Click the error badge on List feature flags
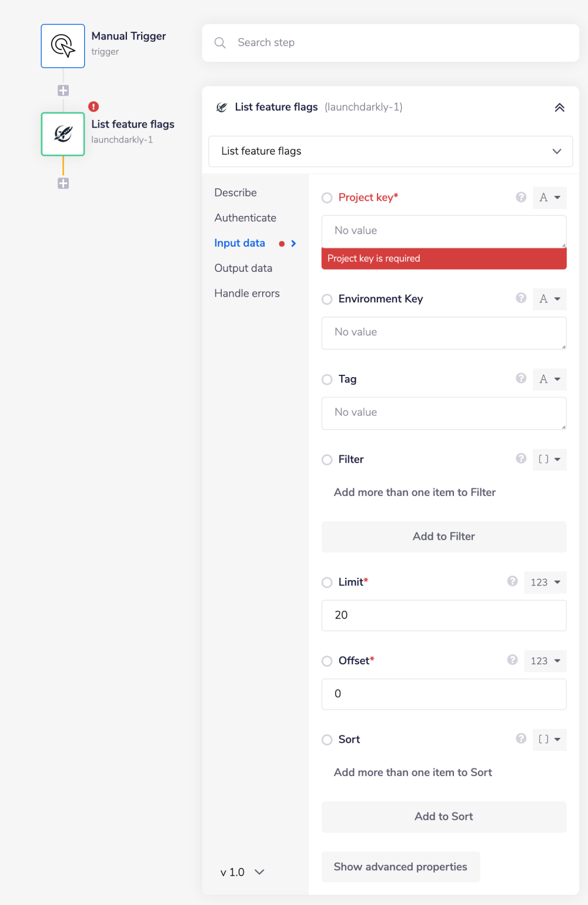 pyautogui.click(x=93, y=107)
